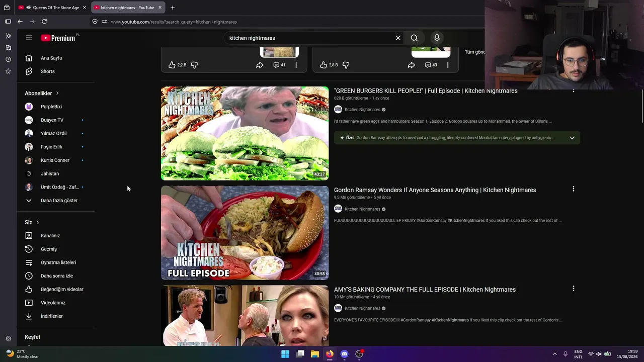
Task: Close the kitchen nightmares tab
Action: point(160,8)
